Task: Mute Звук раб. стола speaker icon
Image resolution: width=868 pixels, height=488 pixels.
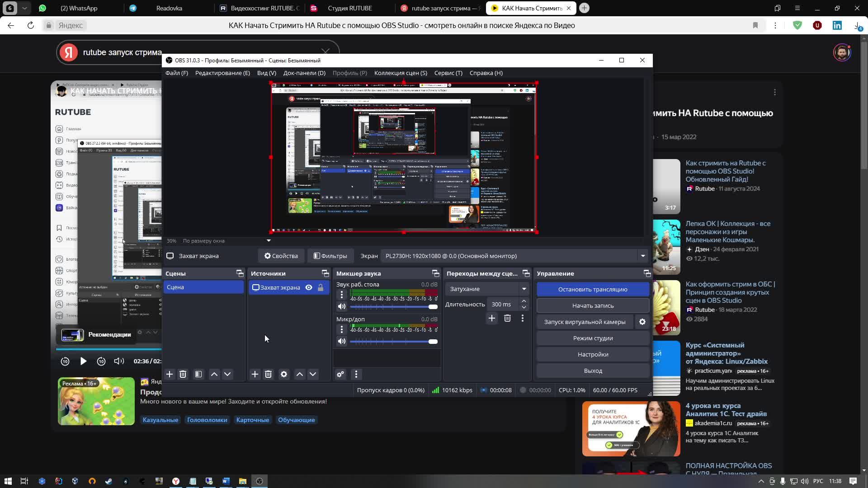Action: (342, 306)
